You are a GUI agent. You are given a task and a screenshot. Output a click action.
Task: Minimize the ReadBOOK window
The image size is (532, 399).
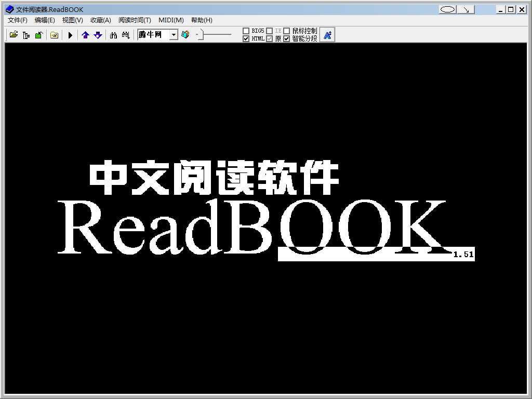coord(501,9)
